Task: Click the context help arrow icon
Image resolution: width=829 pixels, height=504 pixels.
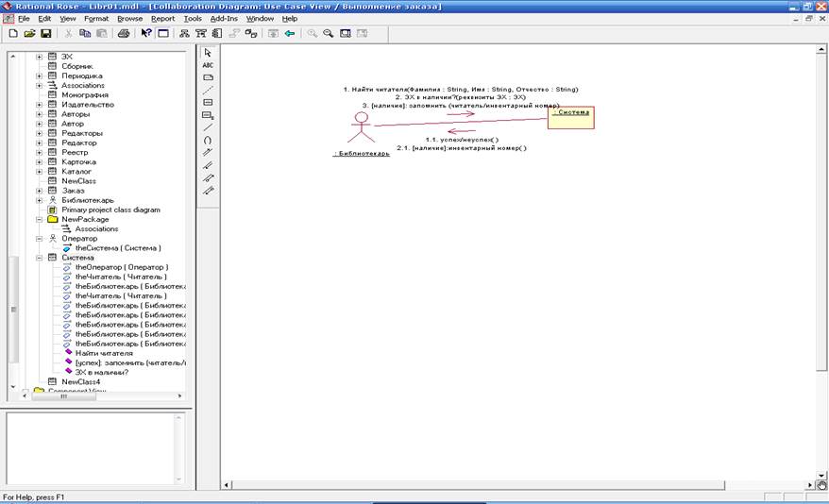Action: [x=146, y=33]
